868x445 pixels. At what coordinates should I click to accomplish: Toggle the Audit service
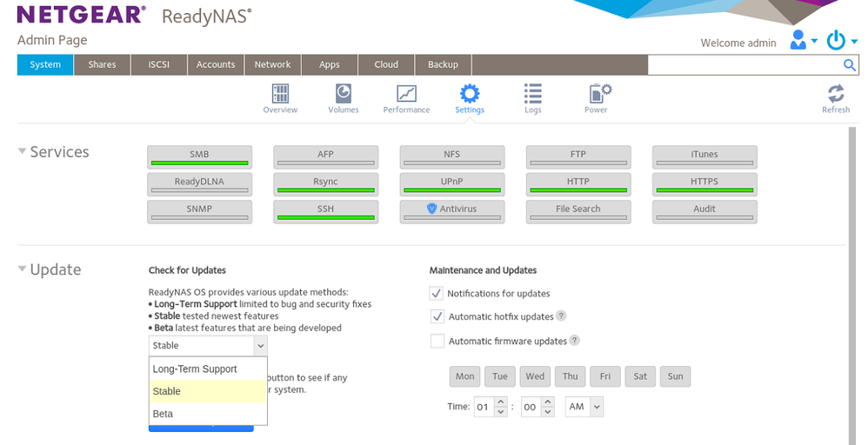point(704,212)
